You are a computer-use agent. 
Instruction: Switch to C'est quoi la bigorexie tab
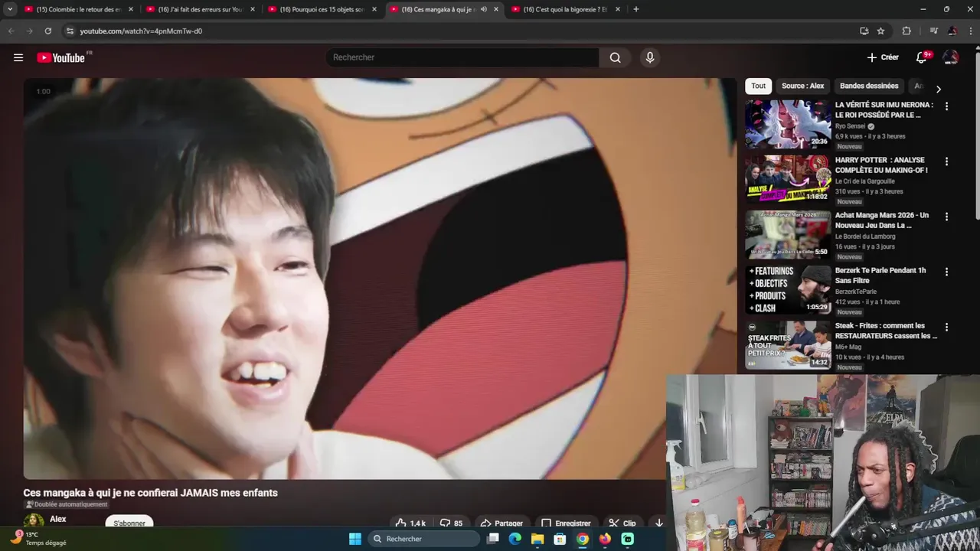(x=565, y=9)
